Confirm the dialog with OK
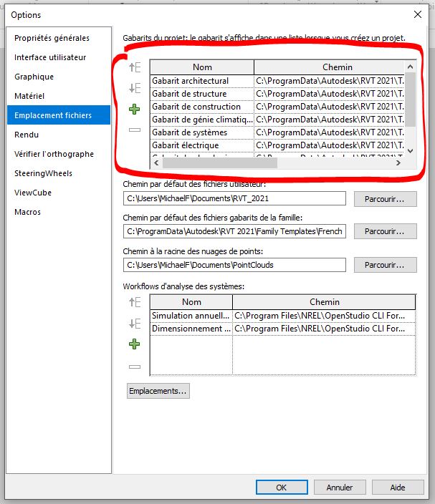 pos(281,487)
